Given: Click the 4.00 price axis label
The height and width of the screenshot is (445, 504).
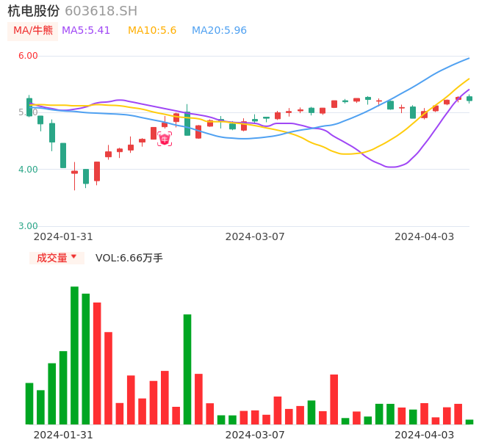Looking at the screenshot, I should pyautogui.click(x=28, y=170).
